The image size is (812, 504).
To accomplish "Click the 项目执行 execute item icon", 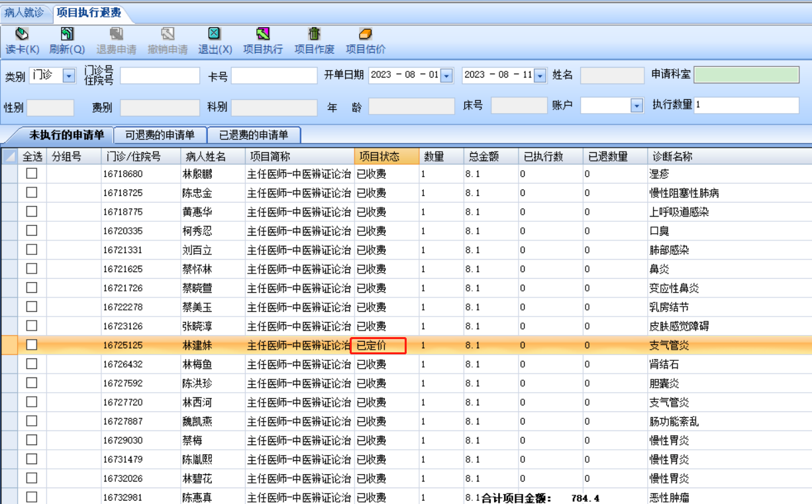I will coord(263,34).
